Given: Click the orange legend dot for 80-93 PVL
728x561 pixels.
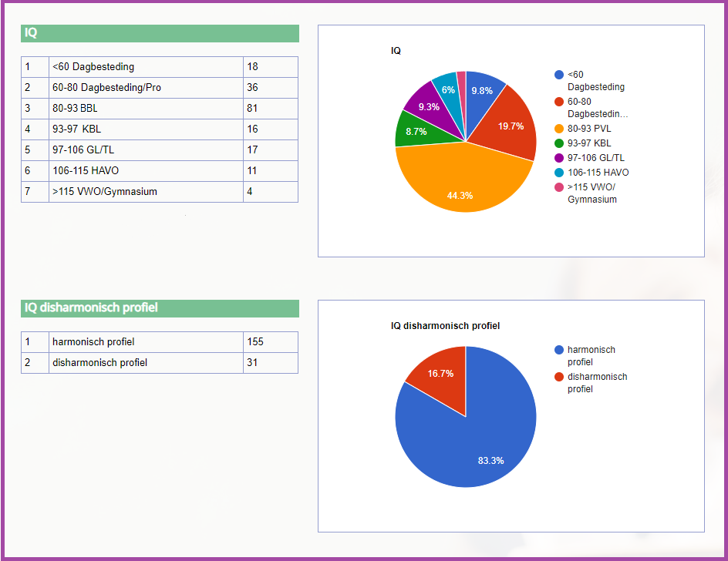Looking at the screenshot, I should pyautogui.click(x=559, y=129).
